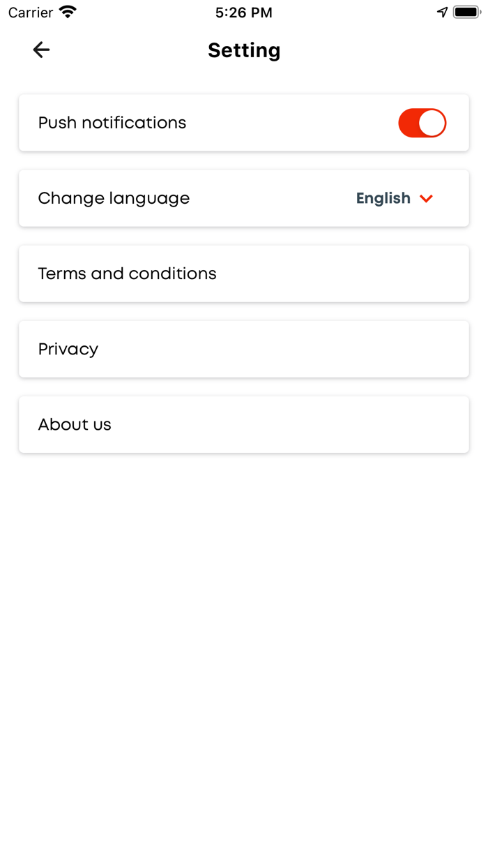The image size is (488, 868).
Task: Click the battery icon in status bar
Action: 466,12
